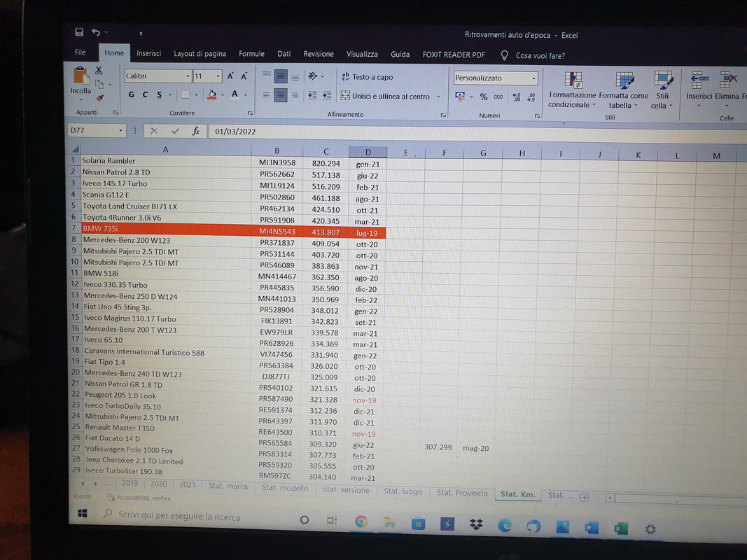Open Formattazione condizionale dropdown
The height and width of the screenshot is (560, 747).
pyautogui.click(x=572, y=90)
